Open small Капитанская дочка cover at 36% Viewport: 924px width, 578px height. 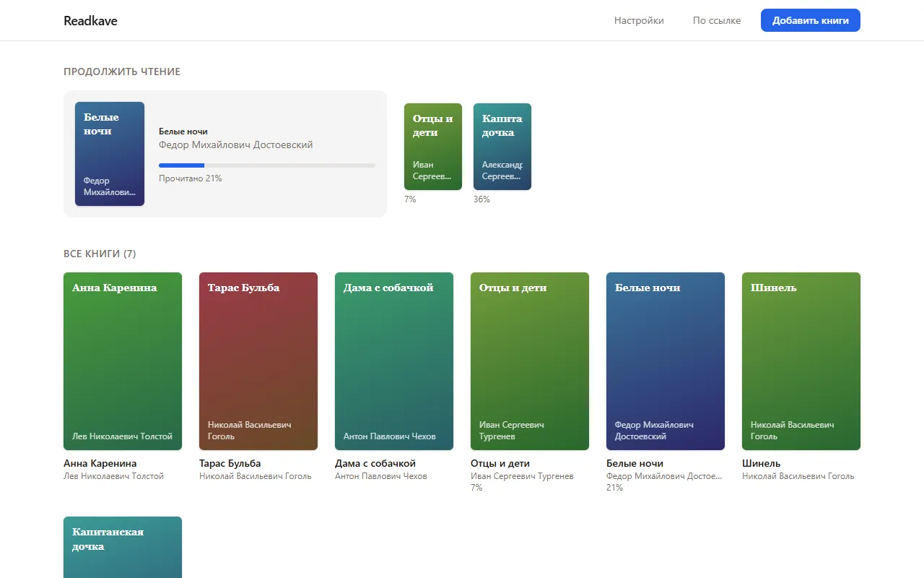click(x=502, y=147)
